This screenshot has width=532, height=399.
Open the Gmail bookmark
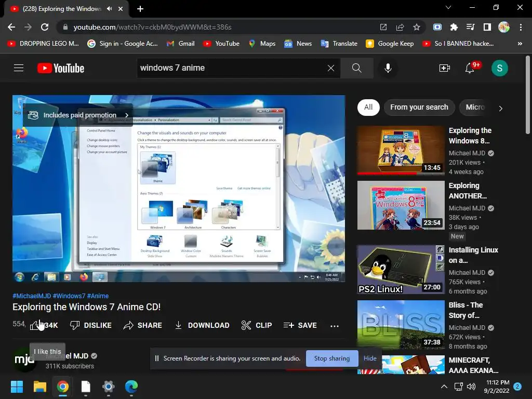point(181,44)
